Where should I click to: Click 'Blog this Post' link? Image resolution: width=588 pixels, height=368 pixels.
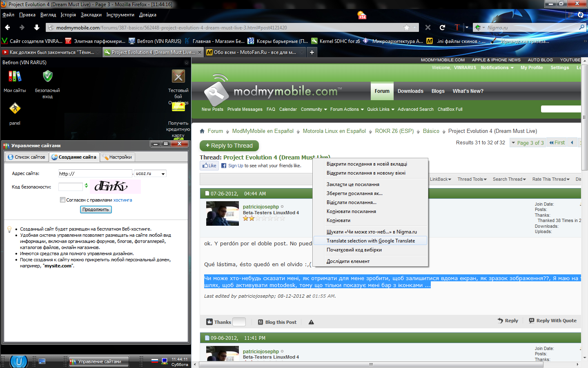tap(277, 322)
